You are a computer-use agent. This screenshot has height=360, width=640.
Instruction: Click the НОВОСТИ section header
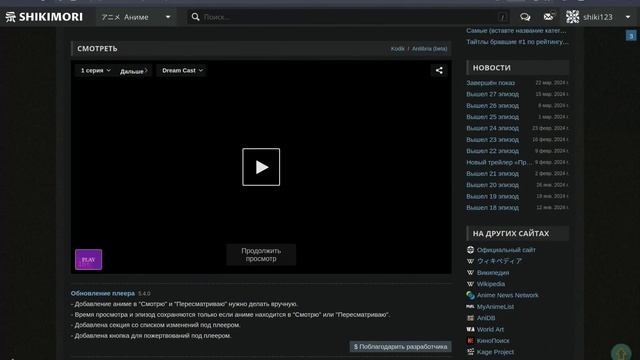(x=518, y=68)
